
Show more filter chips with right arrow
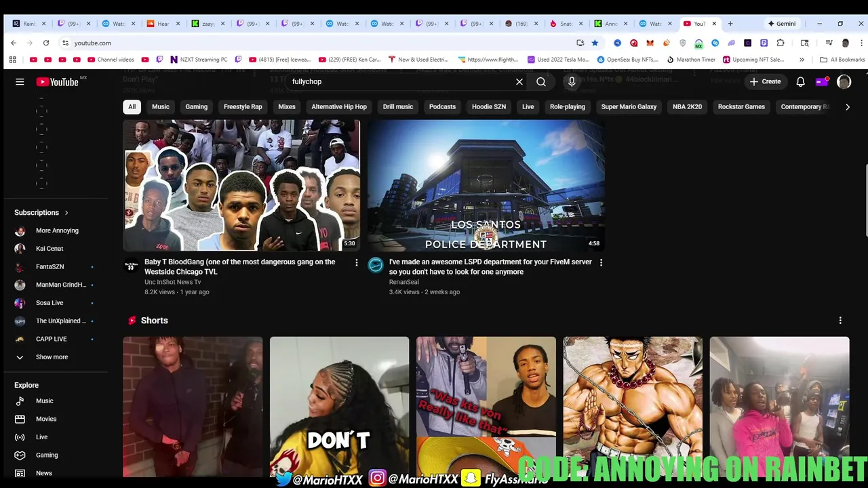(x=847, y=106)
